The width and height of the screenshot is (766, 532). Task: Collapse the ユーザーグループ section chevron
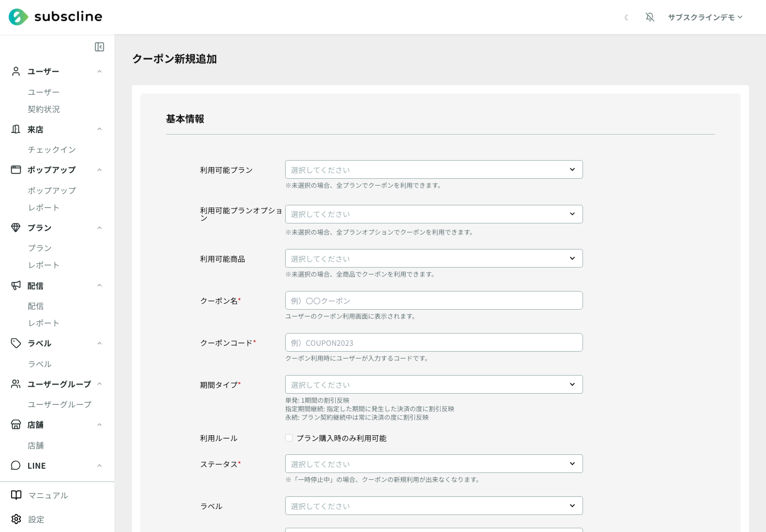[x=99, y=384]
